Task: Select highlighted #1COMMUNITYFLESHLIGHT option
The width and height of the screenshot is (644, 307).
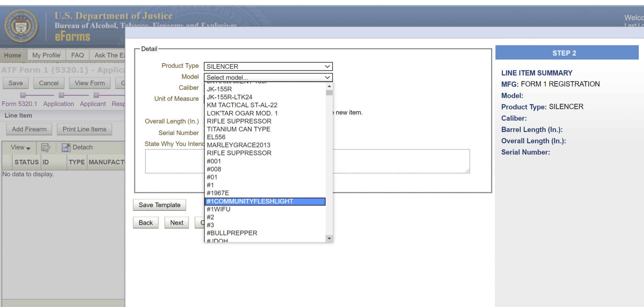Action: (265, 201)
